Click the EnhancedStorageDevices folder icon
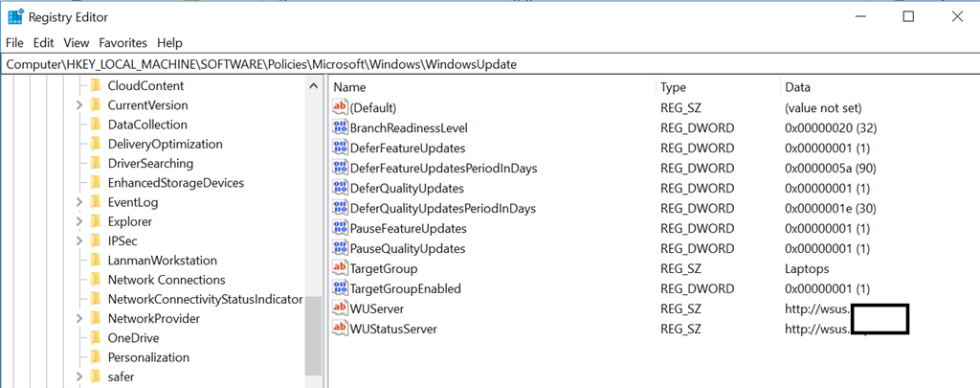Image resolution: width=980 pixels, height=388 pixels. click(x=96, y=183)
